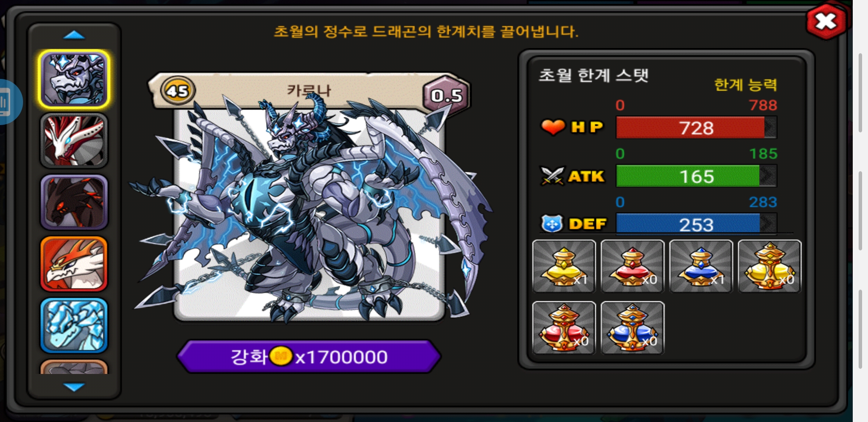This screenshot has width=868, height=422.
Task: Choose the ice crystal dragon portrait
Action: [74, 325]
